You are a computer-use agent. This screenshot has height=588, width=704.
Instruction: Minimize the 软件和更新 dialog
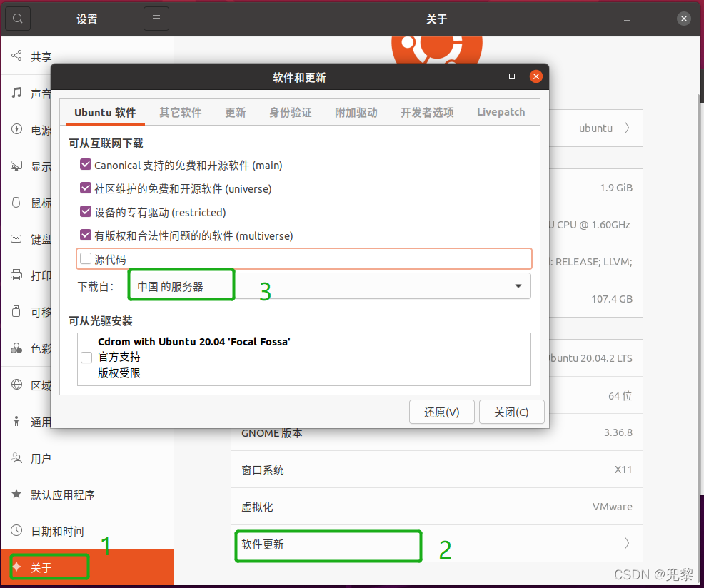tap(488, 77)
